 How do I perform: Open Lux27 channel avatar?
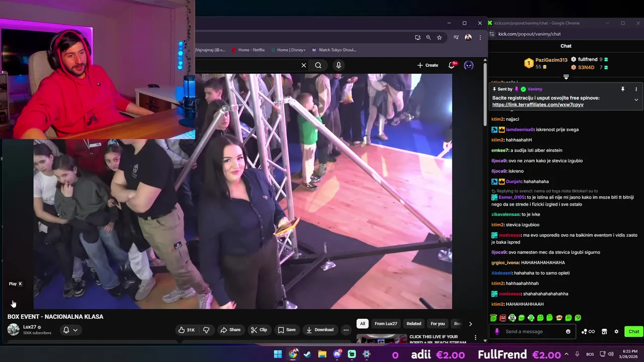pyautogui.click(x=14, y=330)
